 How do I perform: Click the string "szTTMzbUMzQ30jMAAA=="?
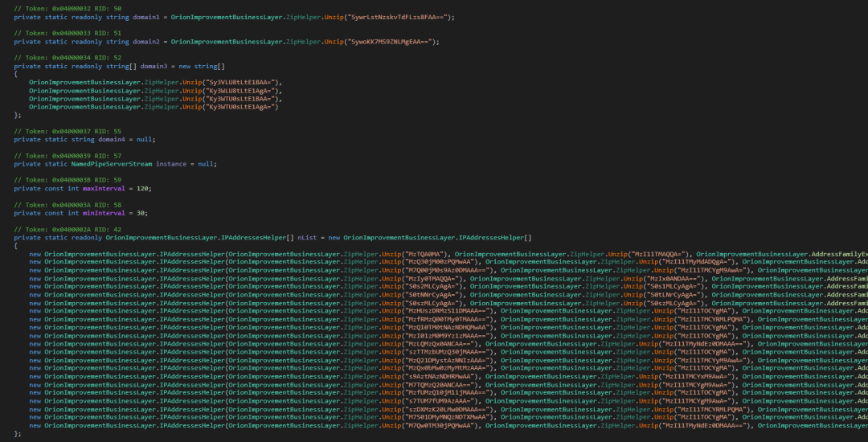point(446,352)
